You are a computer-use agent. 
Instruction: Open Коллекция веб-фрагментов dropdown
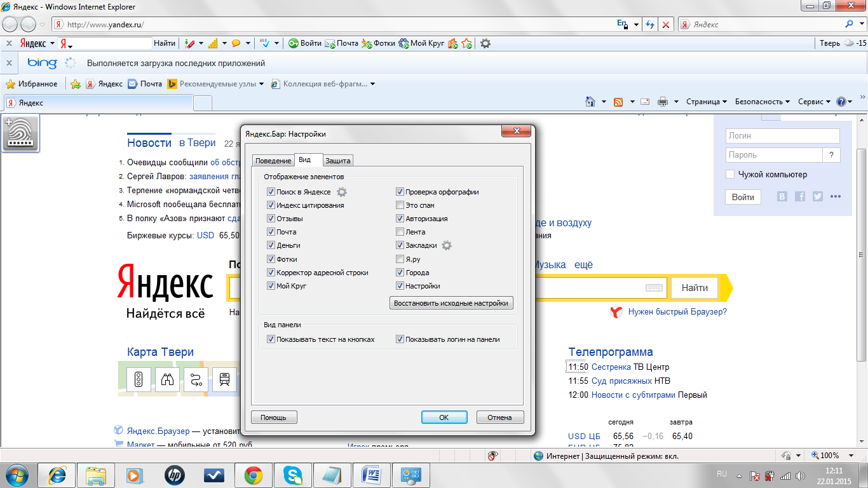pos(372,84)
